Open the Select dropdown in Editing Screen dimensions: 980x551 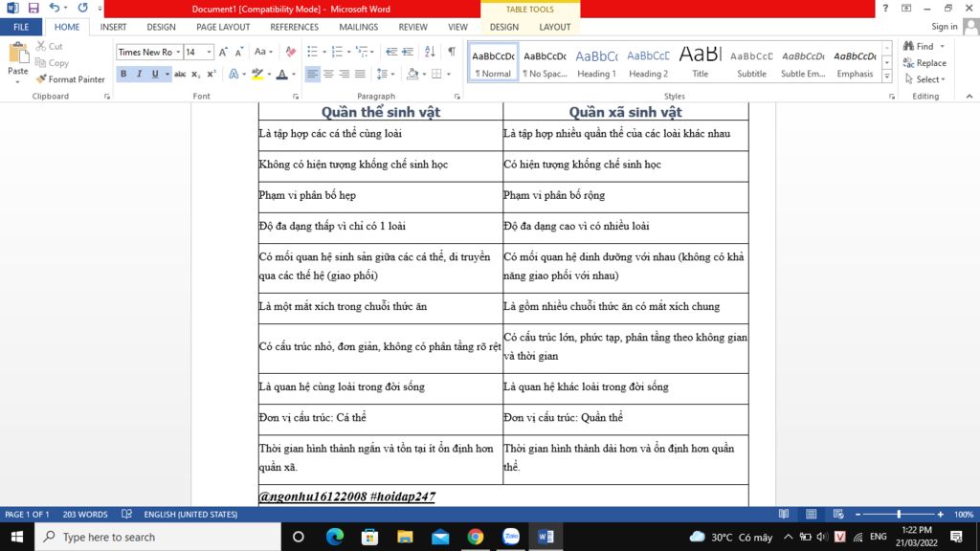925,79
